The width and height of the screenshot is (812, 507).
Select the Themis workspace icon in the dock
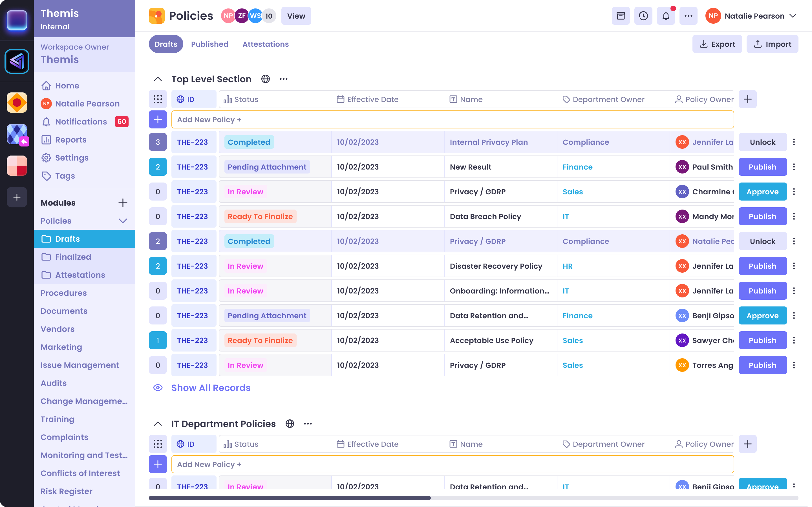tap(17, 61)
